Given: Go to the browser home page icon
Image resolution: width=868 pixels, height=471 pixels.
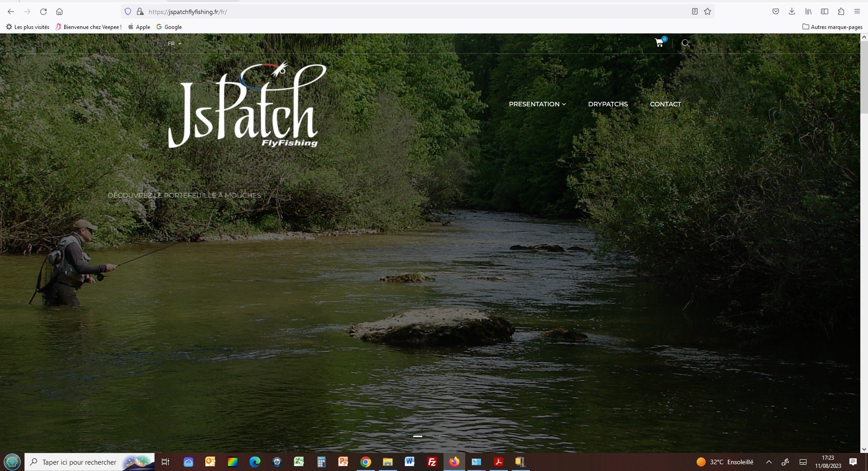Looking at the screenshot, I should click(59, 12).
